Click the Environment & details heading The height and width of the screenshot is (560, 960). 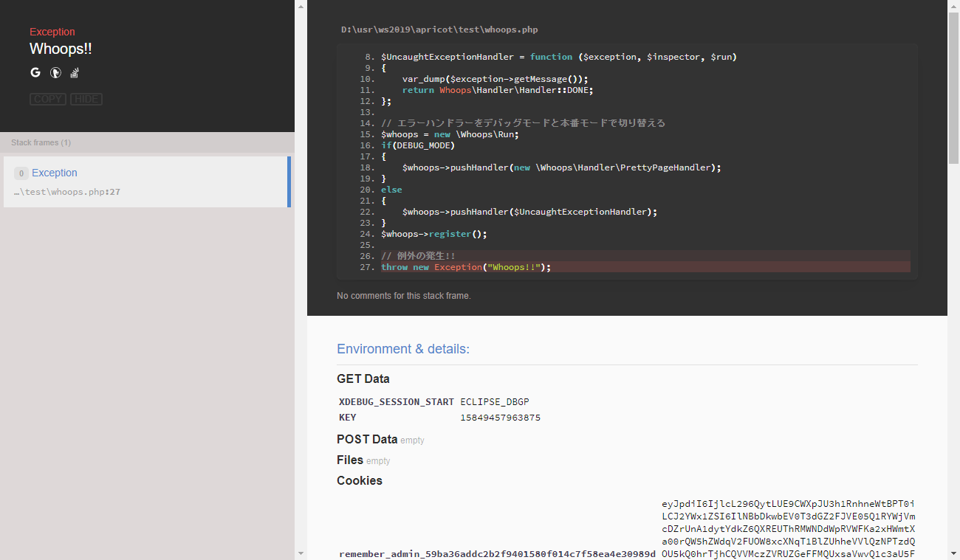point(402,349)
